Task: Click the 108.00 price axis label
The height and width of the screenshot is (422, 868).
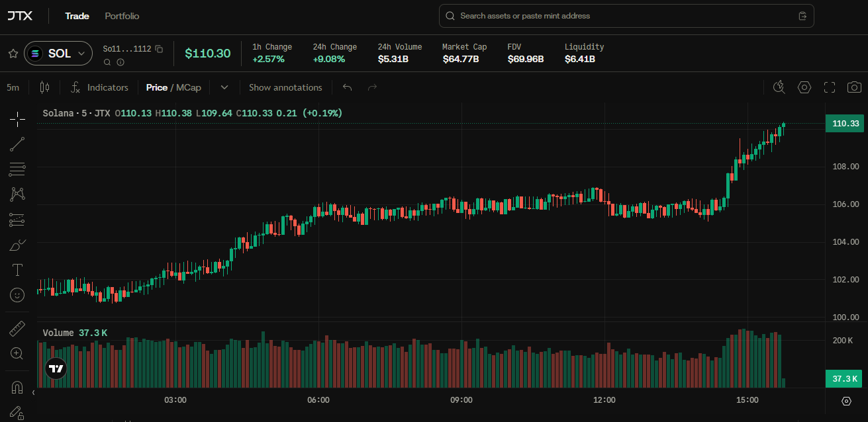Action: [845, 166]
